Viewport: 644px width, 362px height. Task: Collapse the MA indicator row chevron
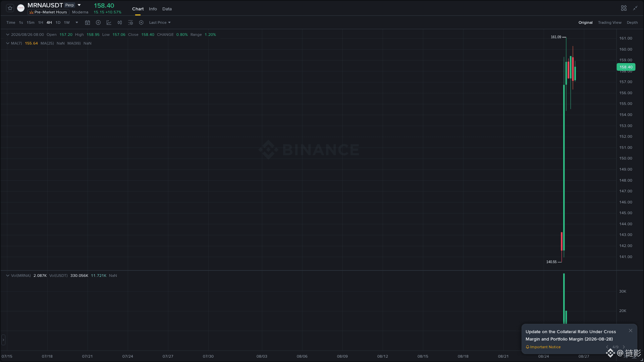(x=8, y=43)
